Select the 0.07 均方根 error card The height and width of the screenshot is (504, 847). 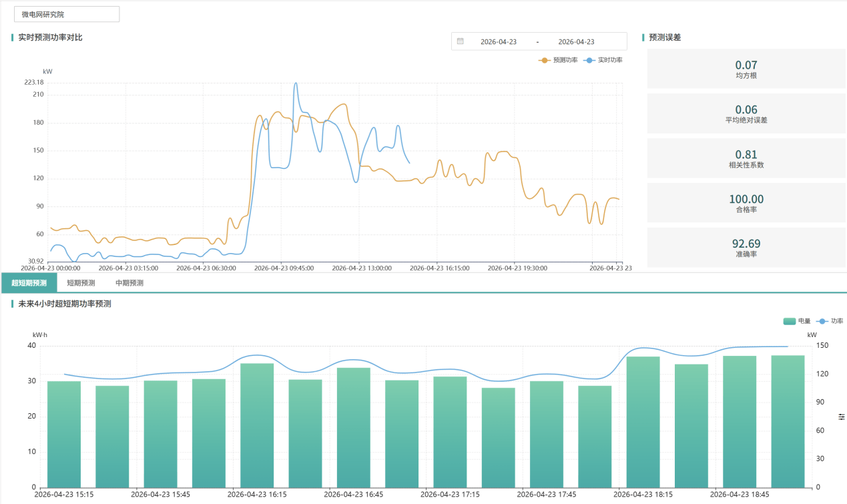click(746, 69)
